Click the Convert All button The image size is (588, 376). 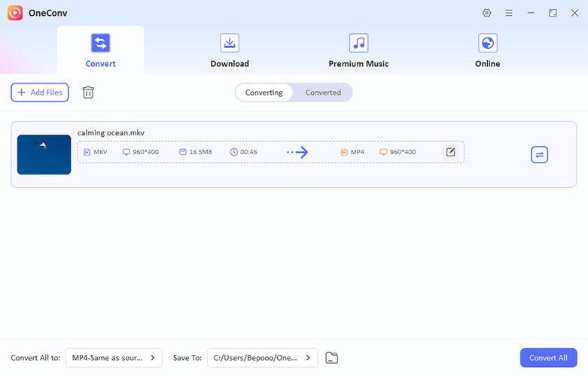tap(548, 358)
